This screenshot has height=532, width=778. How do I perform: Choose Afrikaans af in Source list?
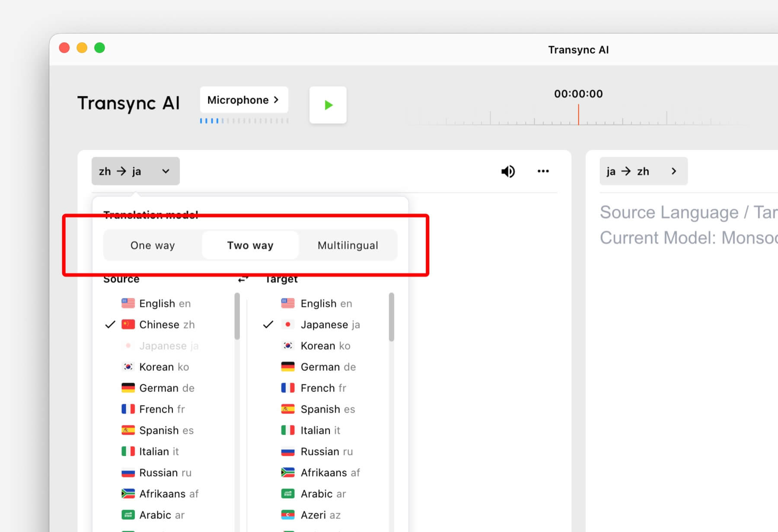[x=160, y=494]
